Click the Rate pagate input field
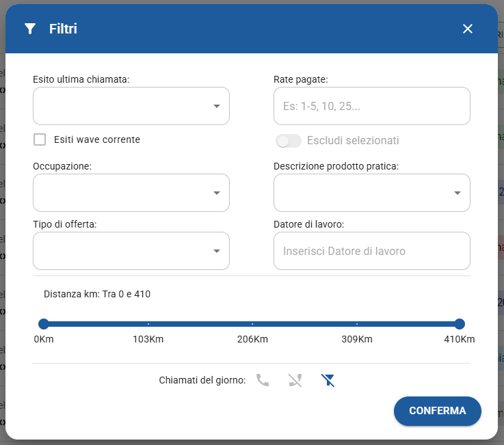504x445 pixels. point(371,106)
